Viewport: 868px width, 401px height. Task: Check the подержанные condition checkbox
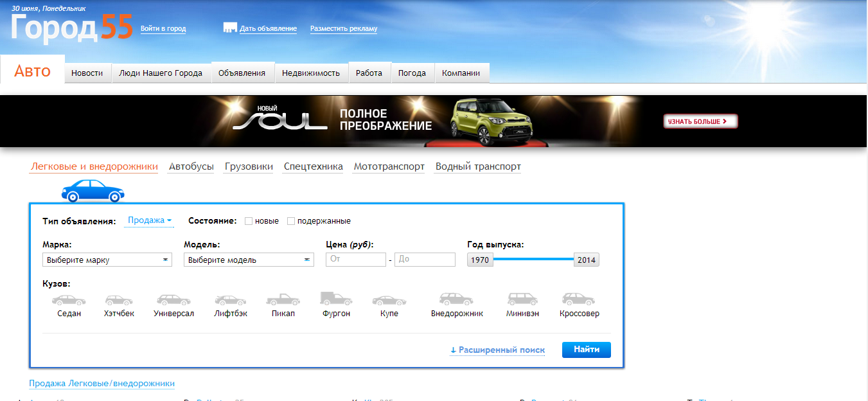(291, 221)
